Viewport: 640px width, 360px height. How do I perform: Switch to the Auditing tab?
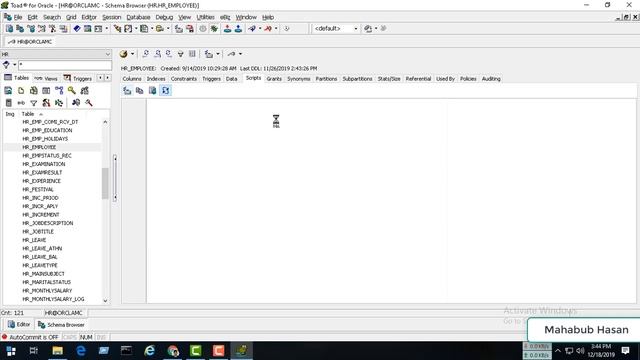[x=491, y=79]
